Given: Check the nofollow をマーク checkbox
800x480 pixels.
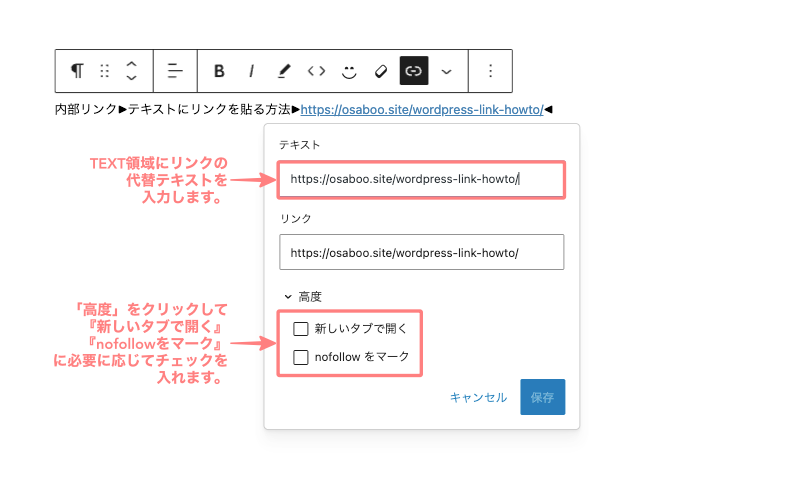Looking at the screenshot, I should tap(301, 357).
